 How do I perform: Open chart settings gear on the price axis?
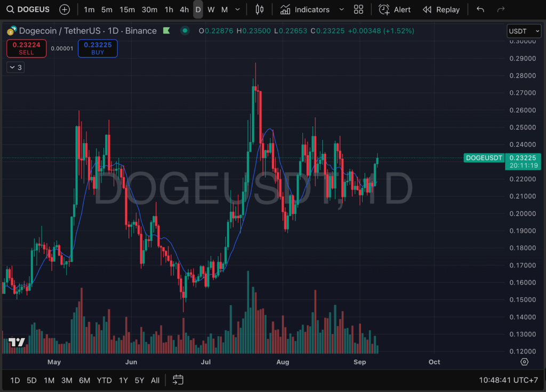click(x=524, y=362)
